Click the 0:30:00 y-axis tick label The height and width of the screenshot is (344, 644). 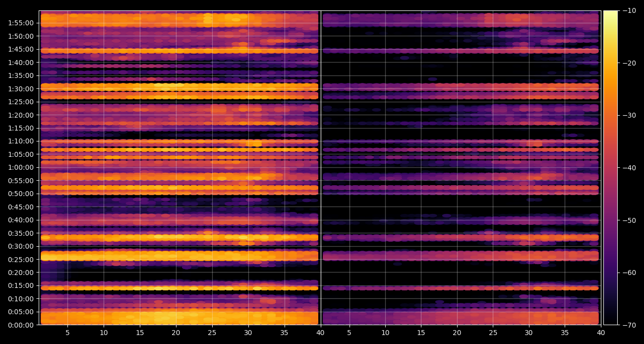click(22, 246)
